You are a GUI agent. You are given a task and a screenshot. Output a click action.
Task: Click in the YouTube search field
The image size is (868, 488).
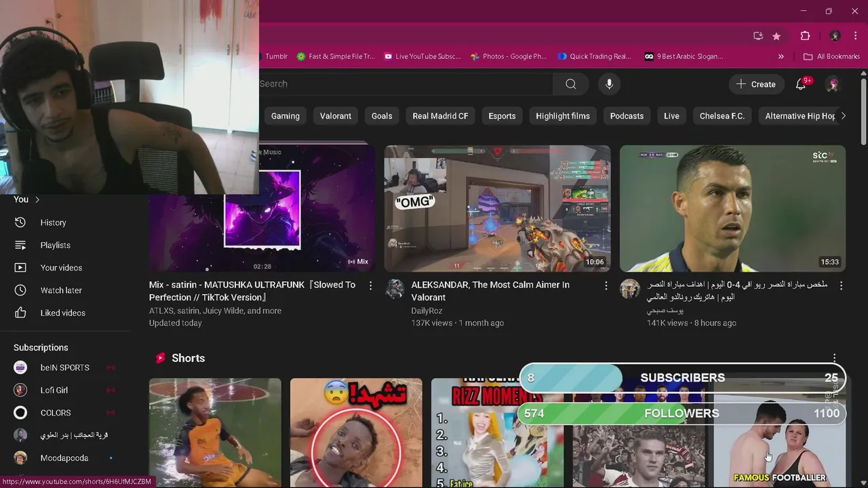click(406, 84)
